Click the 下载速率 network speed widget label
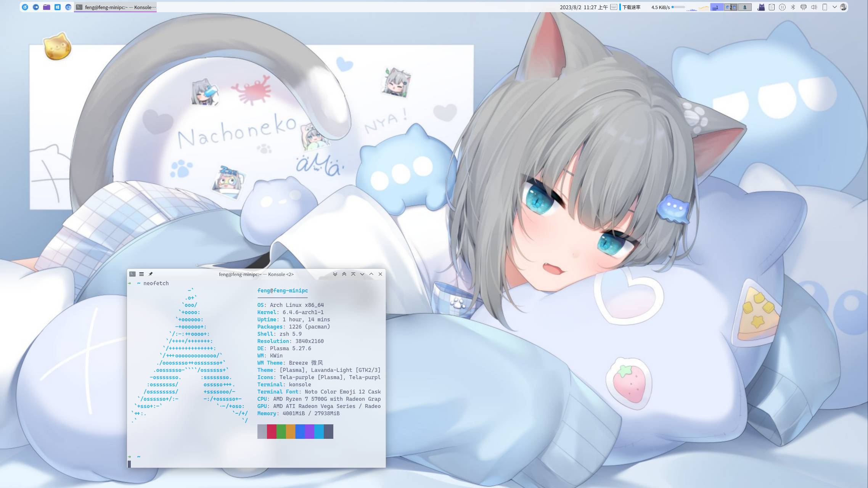 coord(631,7)
